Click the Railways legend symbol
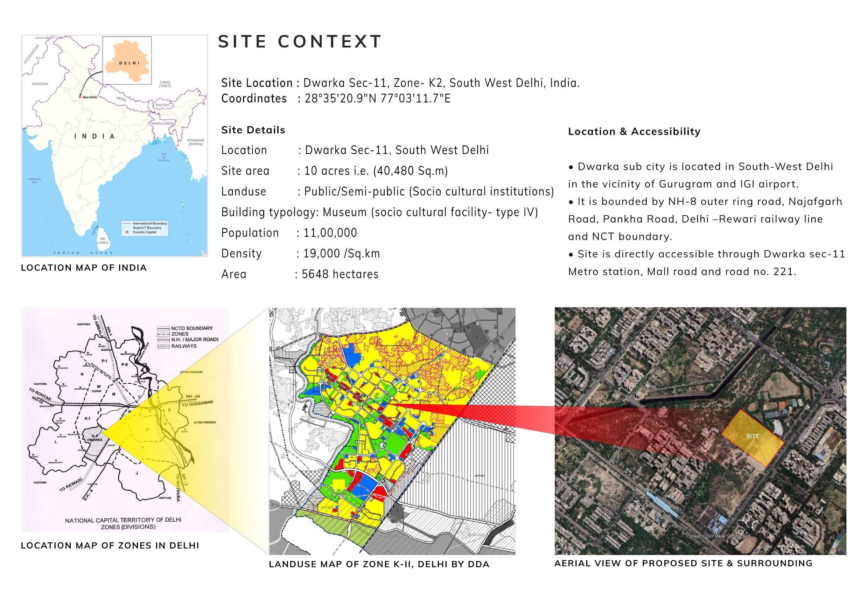The height and width of the screenshot is (614, 868). (x=163, y=346)
